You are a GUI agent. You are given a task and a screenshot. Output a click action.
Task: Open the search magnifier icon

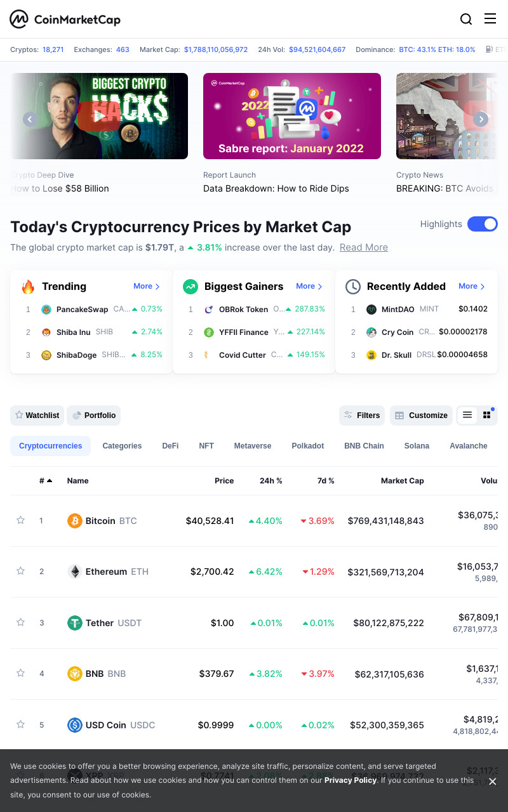466,19
